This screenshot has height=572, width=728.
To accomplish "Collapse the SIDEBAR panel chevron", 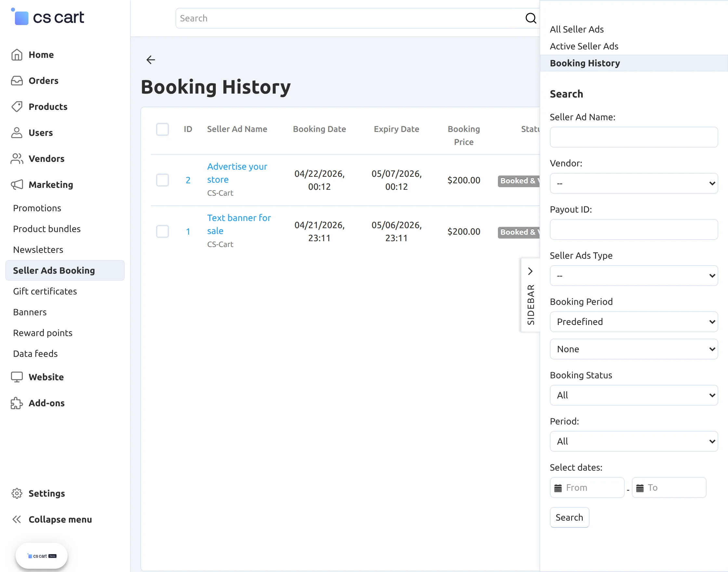I will [530, 271].
